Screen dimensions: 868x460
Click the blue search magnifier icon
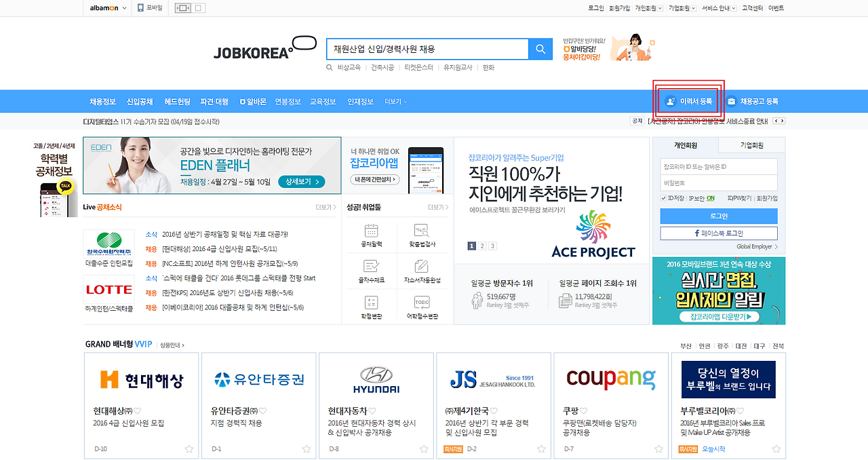[540, 49]
